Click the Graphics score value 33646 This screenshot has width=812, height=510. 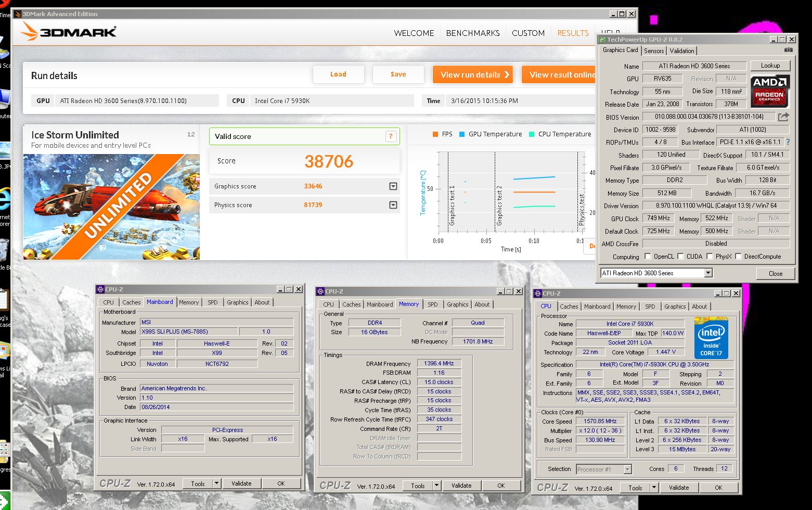tap(313, 186)
